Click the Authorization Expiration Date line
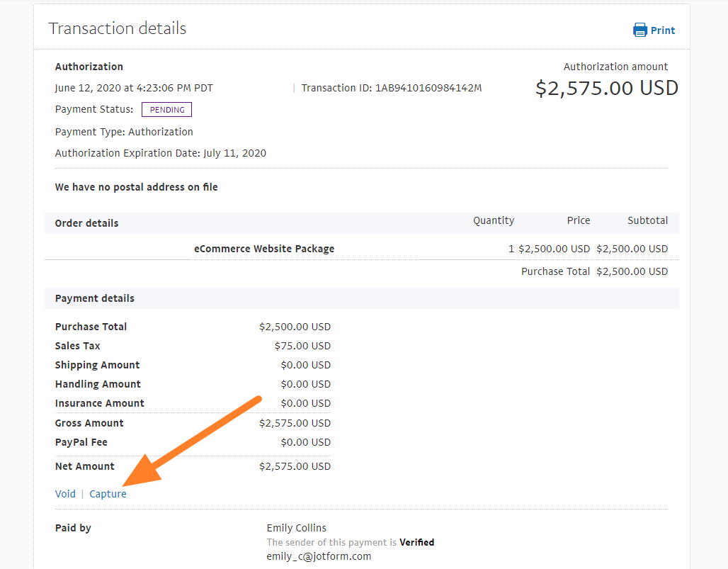 pos(161,153)
